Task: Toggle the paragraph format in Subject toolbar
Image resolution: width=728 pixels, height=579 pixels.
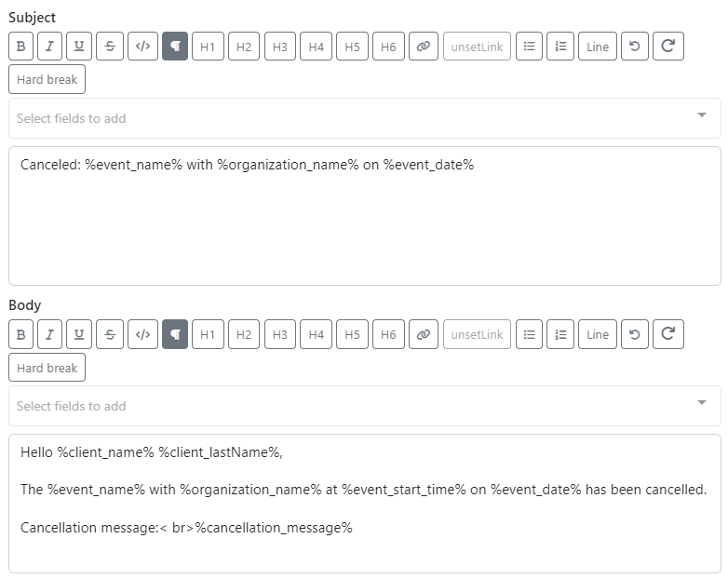Action: tap(175, 47)
